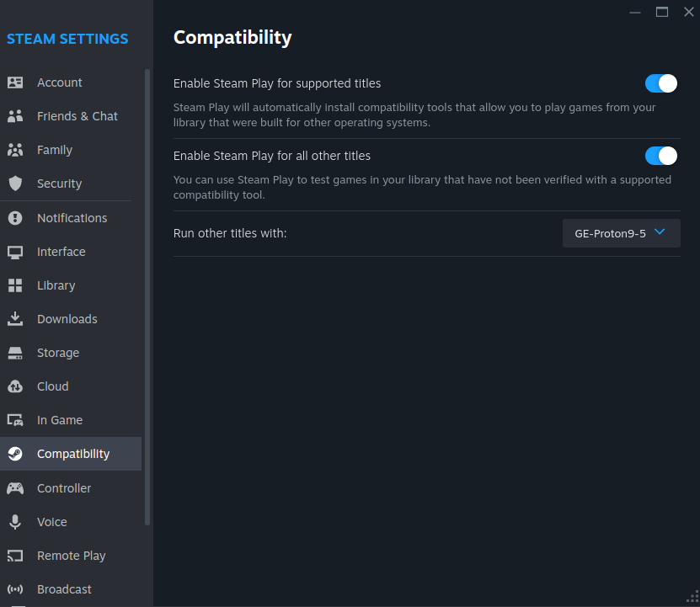The height and width of the screenshot is (607, 700).
Task: Click the Cloud icon in sidebar
Action: [x=15, y=386]
